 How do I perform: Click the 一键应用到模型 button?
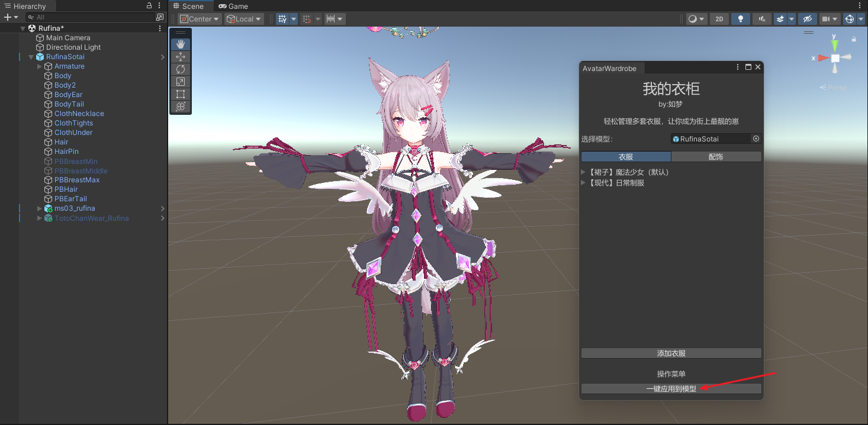(671, 389)
